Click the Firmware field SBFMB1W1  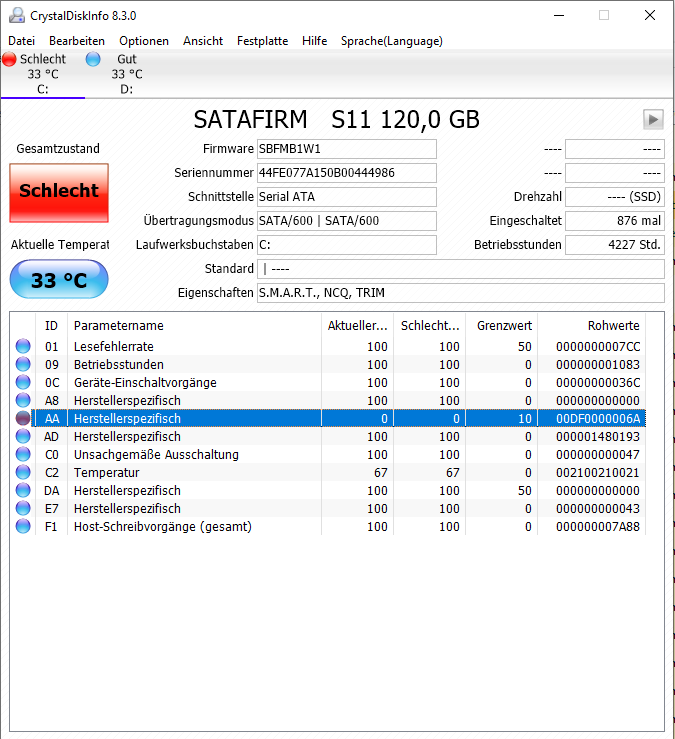point(346,149)
